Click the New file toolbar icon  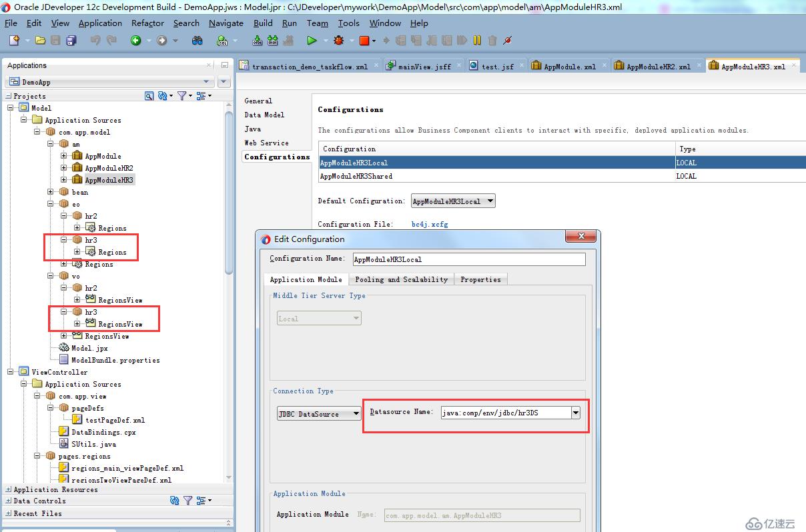14,41
